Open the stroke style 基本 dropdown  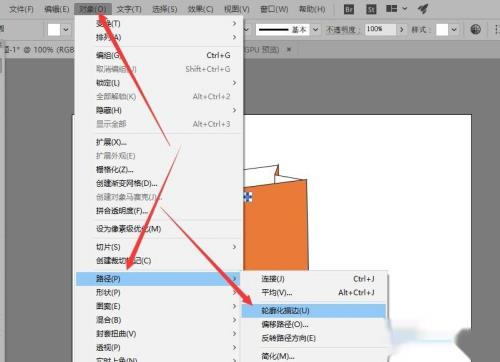[x=315, y=30]
